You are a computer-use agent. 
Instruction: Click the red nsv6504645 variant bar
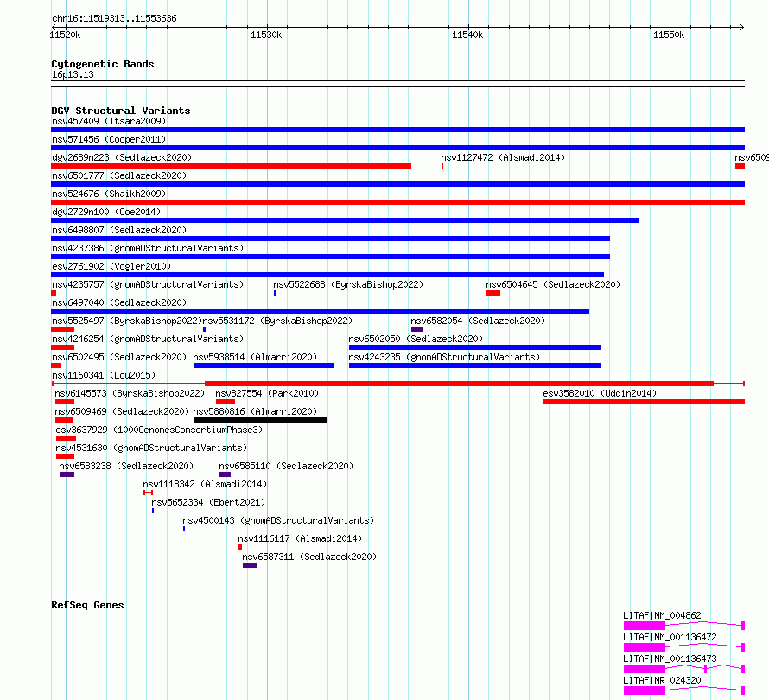[x=493, y=293]
